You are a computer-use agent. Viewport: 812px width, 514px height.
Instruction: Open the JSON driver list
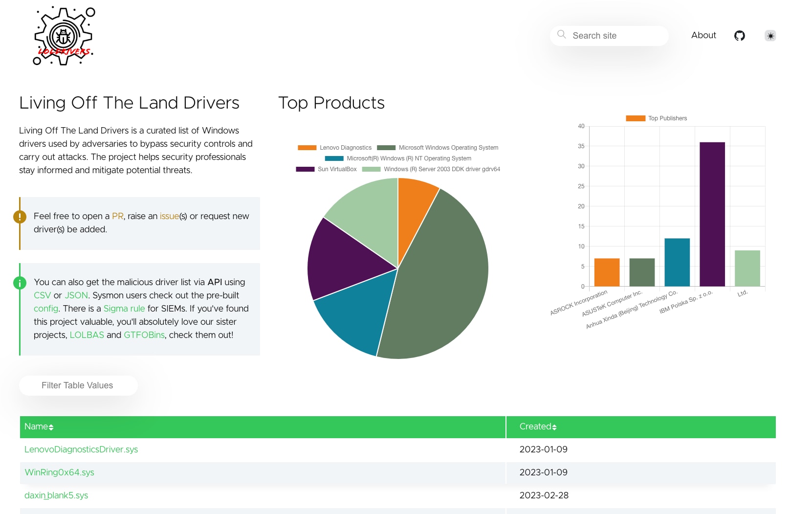point(76,295)
